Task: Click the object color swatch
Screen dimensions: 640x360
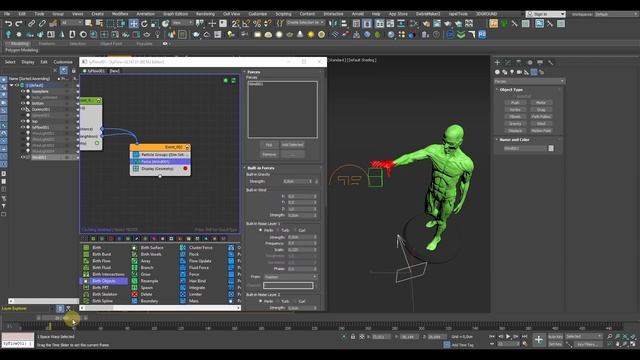Action: click(551, 148)
